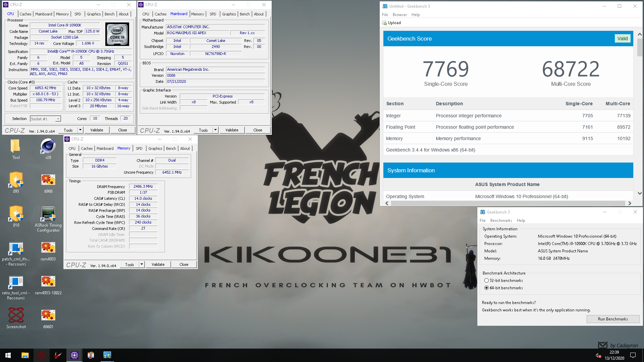Viewport: 644px width, 362px height.
Task: Open the Browser menu in Geekbench results
Action: tap(399, 15)
